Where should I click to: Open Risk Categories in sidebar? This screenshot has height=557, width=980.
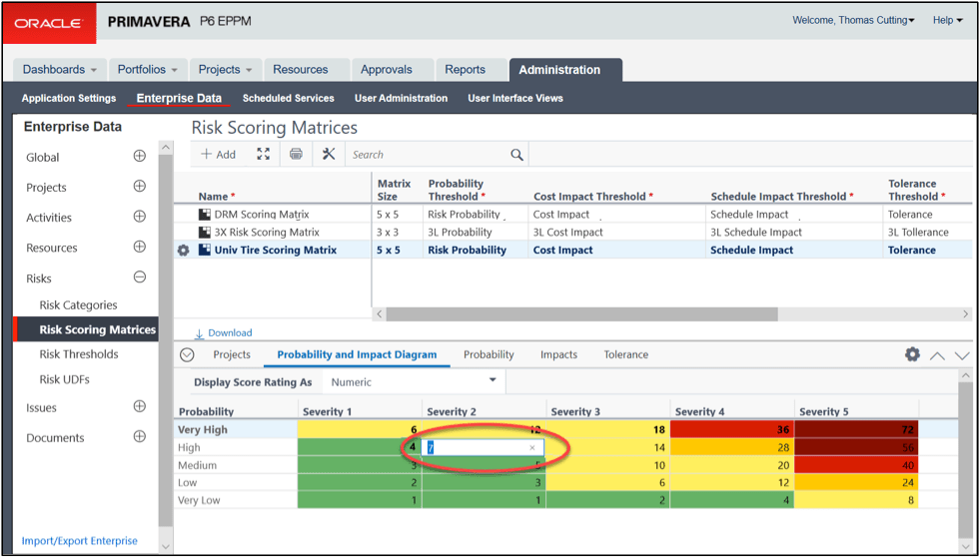(78, 305)
